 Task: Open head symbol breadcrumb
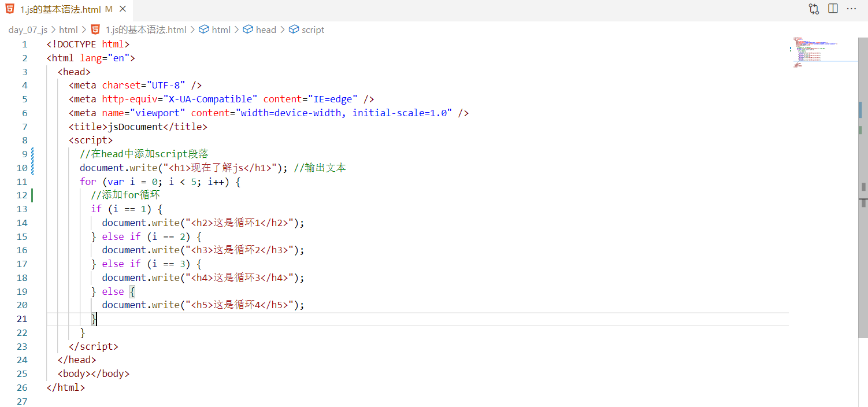(266, 29)
